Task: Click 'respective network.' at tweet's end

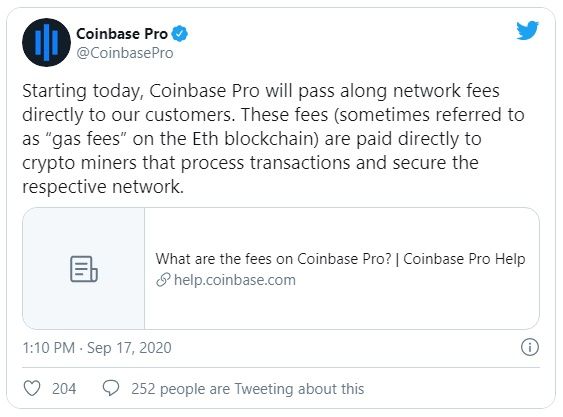Action: pos(103,187)
